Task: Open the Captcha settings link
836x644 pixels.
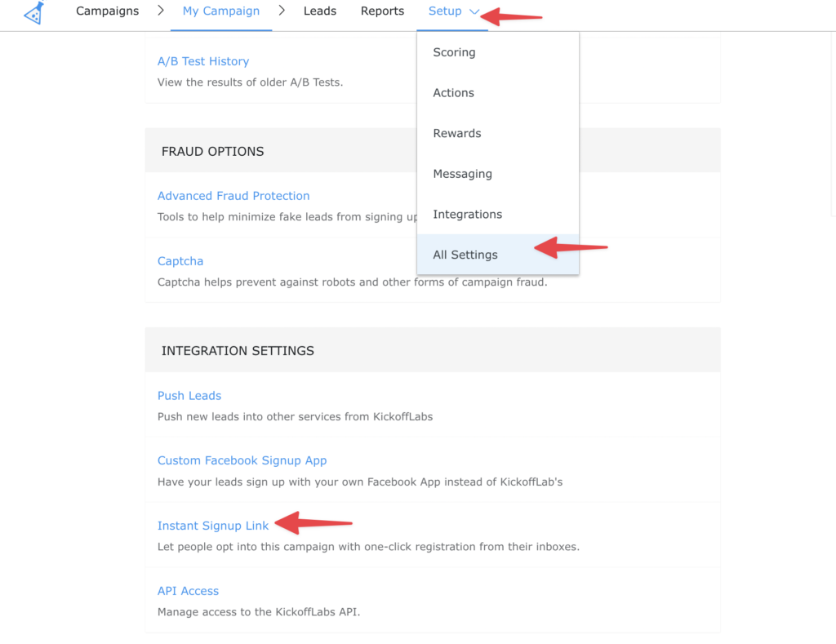Action: pyautogui.click(x=180, y=261)
